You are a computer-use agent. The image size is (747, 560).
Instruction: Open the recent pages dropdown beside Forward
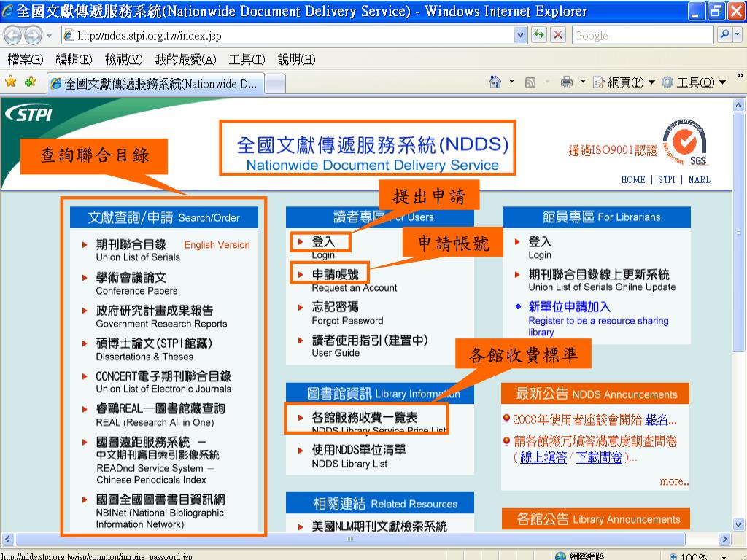(49, 36)
